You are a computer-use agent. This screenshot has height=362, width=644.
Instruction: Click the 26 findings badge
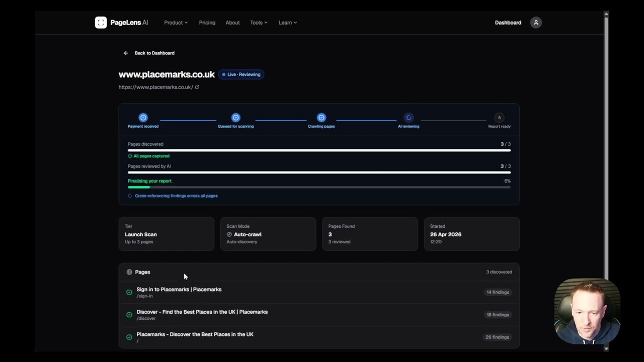[x=497, y=337]
